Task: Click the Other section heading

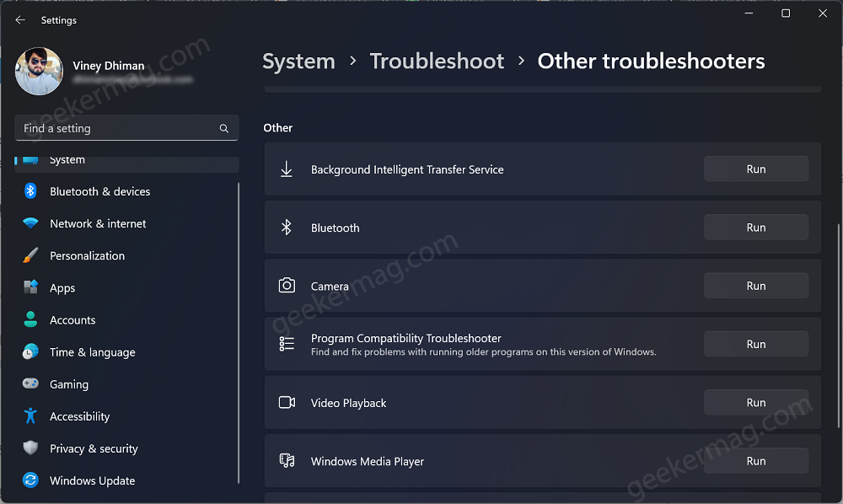Action: tap(278, 128)
